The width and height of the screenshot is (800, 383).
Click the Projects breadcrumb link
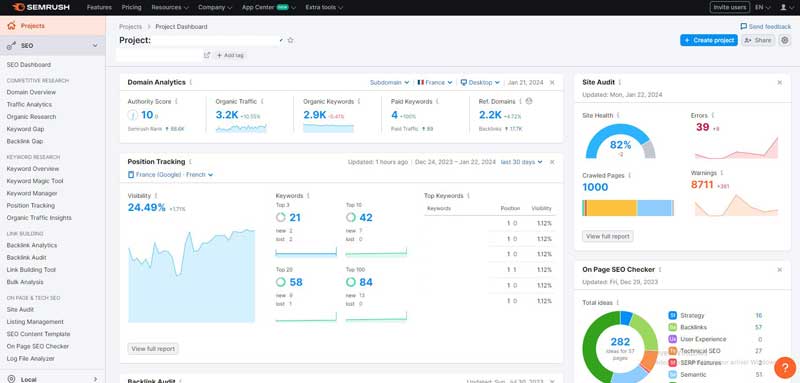[131, 27]
